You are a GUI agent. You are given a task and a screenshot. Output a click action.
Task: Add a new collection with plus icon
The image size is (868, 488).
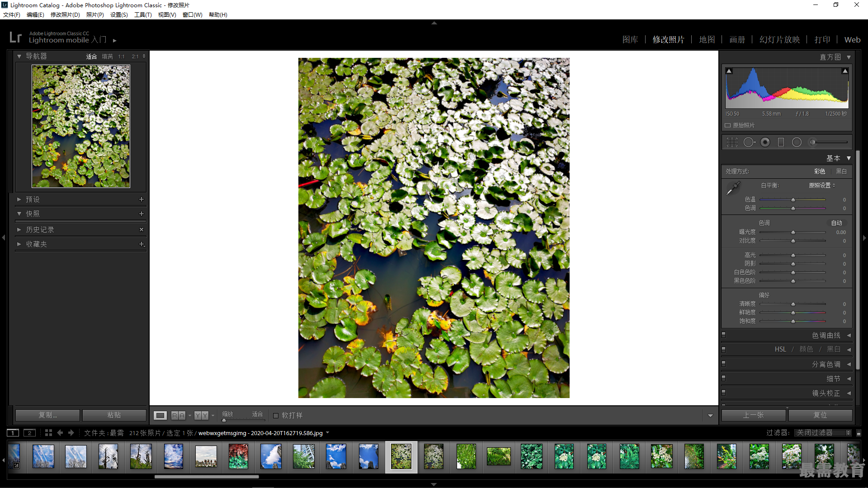point(142,244)
